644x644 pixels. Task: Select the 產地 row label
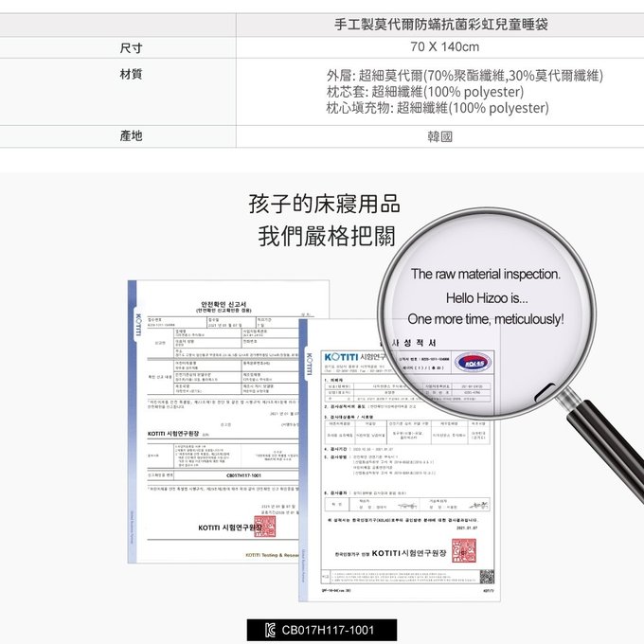(131, 135)
